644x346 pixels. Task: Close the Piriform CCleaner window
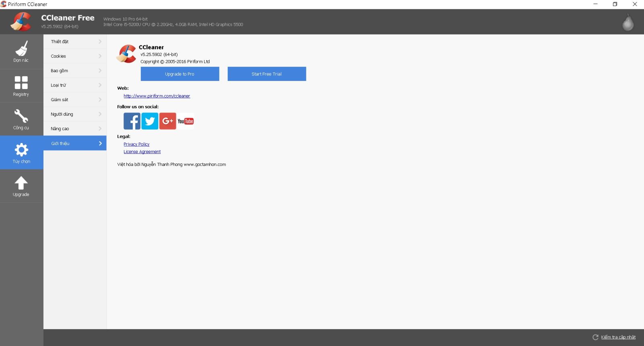click(635, 4)
